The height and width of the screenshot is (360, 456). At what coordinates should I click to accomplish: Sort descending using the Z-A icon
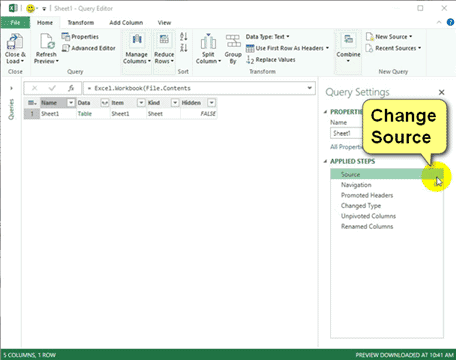point(184,48)
